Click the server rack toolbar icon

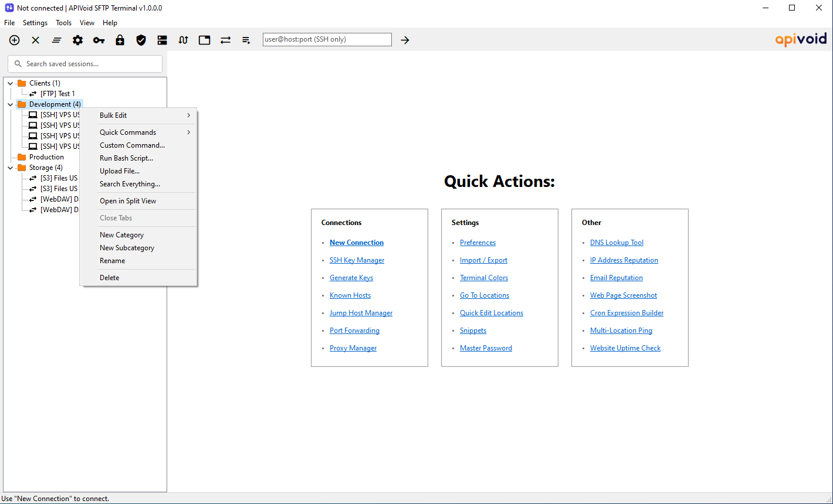(162, 40)
